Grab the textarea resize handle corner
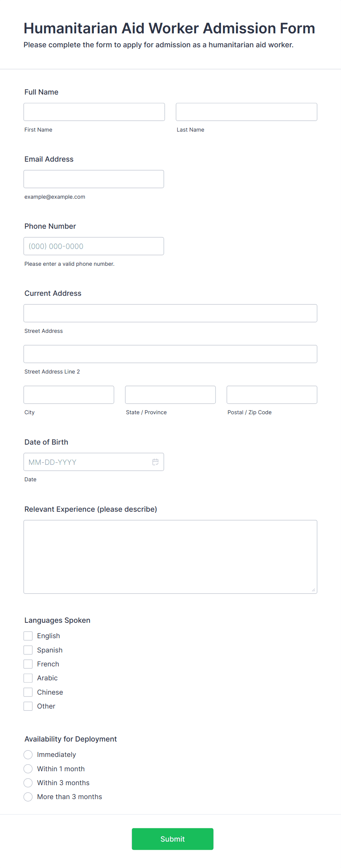The height and width of the screenshot is (868, 341). point(313,589)
